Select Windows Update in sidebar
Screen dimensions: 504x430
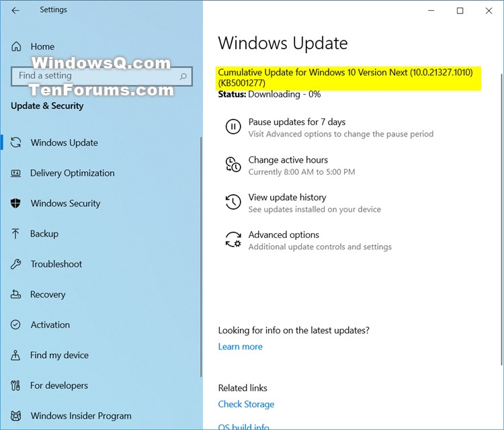click(x=65, y=142)
